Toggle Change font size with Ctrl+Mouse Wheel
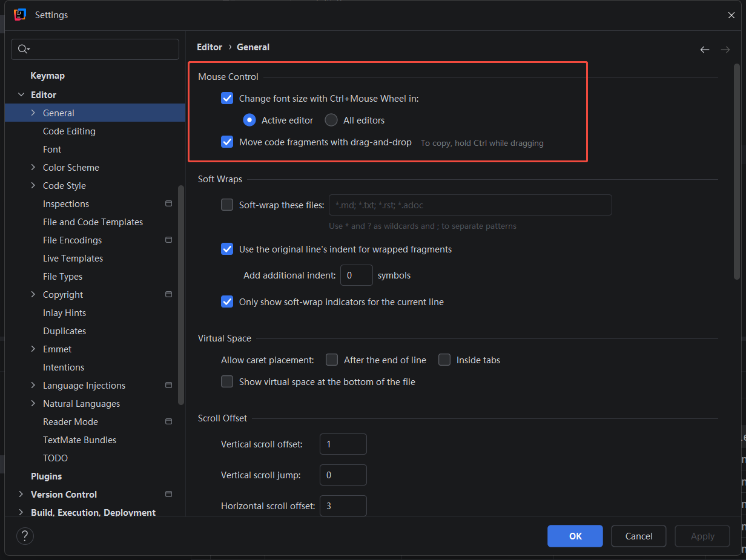 227,98
